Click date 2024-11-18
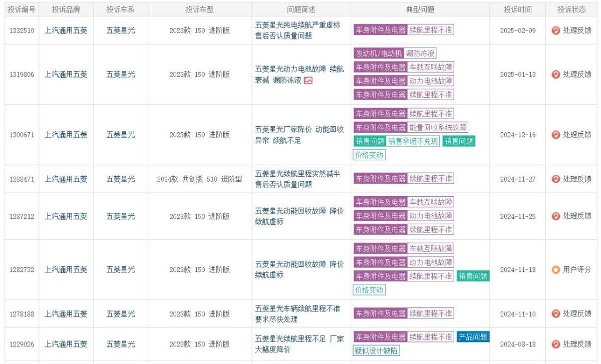 (x=518, y=269)
